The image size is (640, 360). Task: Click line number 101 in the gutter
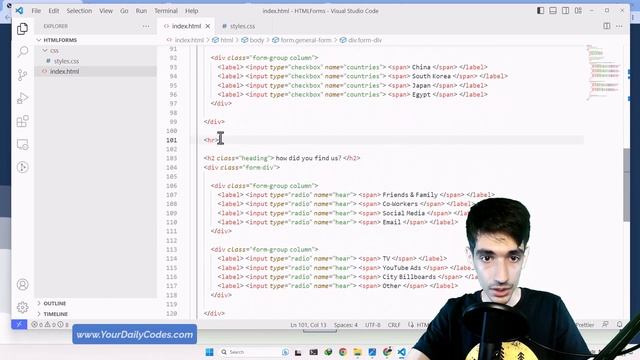[171, 140]
